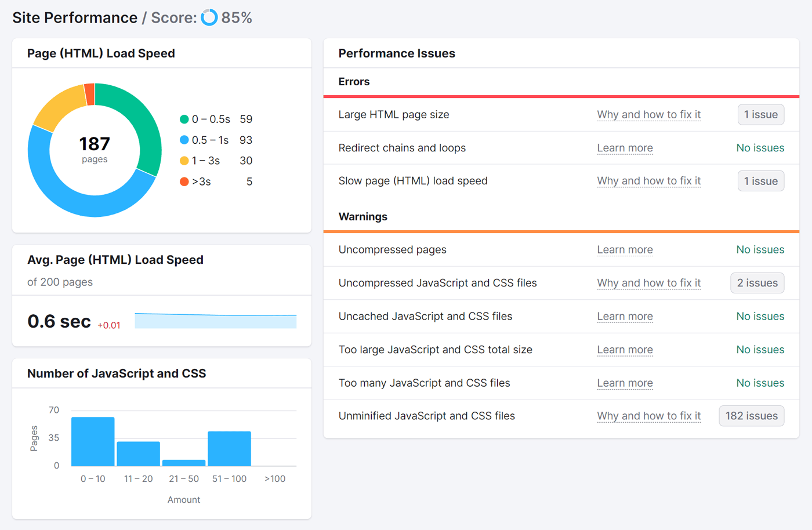This screenshot has height=530, width=812.
Task: Click 'Learn more' for Too large JavaScript and CSS
Action: click(625, 350)
